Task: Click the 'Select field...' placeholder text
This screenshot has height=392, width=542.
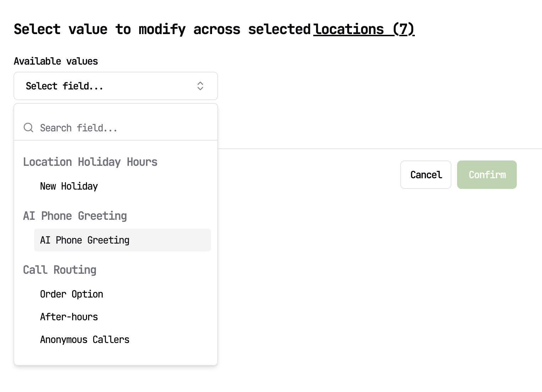Action: (64, 86)
